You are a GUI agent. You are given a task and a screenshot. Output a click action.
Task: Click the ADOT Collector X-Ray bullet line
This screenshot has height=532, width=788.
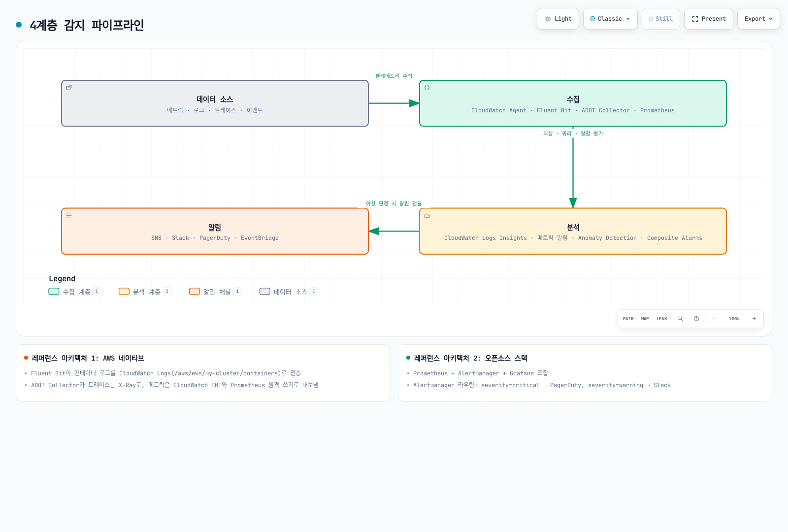[x=175, y=385]
